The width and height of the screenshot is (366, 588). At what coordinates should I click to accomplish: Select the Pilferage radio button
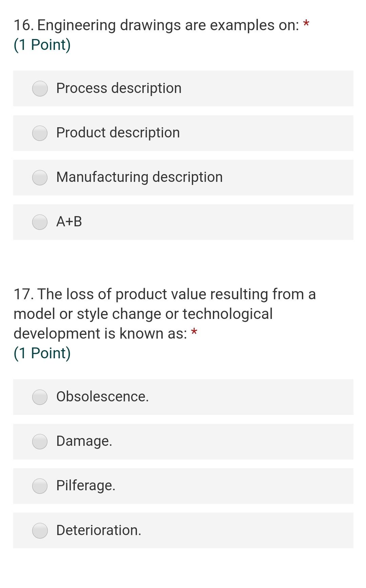pos(40,487)
